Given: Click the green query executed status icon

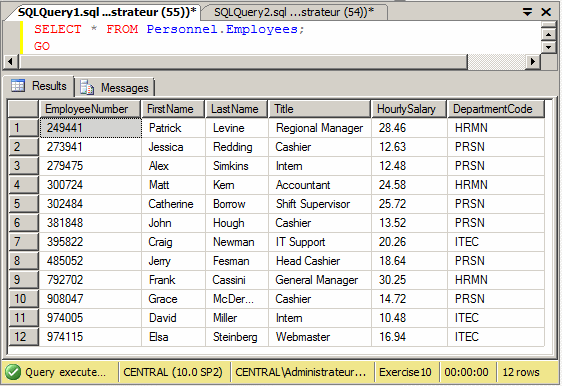Looking at the screenshot, I should coord(13,372).
